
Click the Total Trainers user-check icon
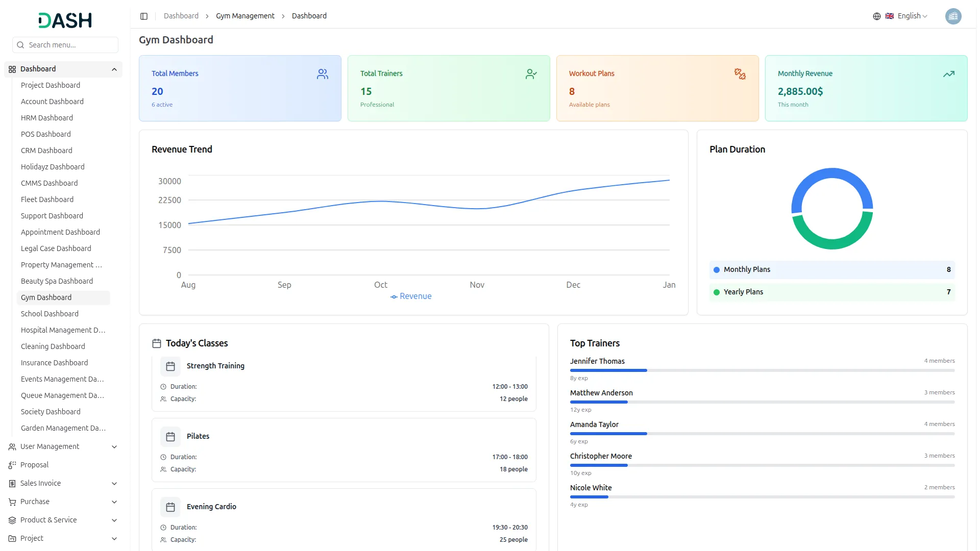pyautogui.click(x=531, y=74)
